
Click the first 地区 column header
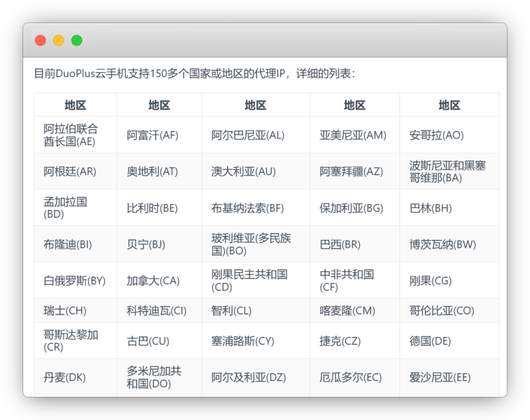pyautogui.click(x=74, y=105)
